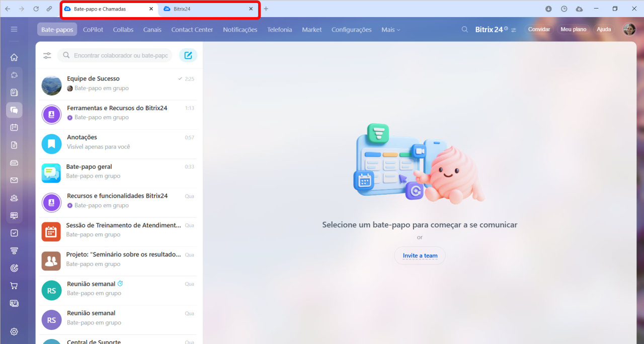Close the Bate-papo e Chamadas tab
Image resolution: width=644 pixels, height=344 pixels.
[x=151, y=9]
